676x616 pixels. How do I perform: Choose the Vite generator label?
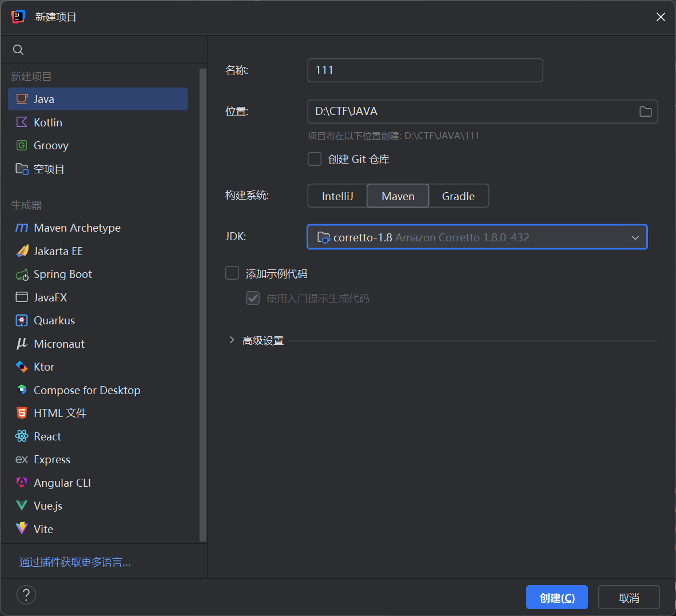(43, 530)
